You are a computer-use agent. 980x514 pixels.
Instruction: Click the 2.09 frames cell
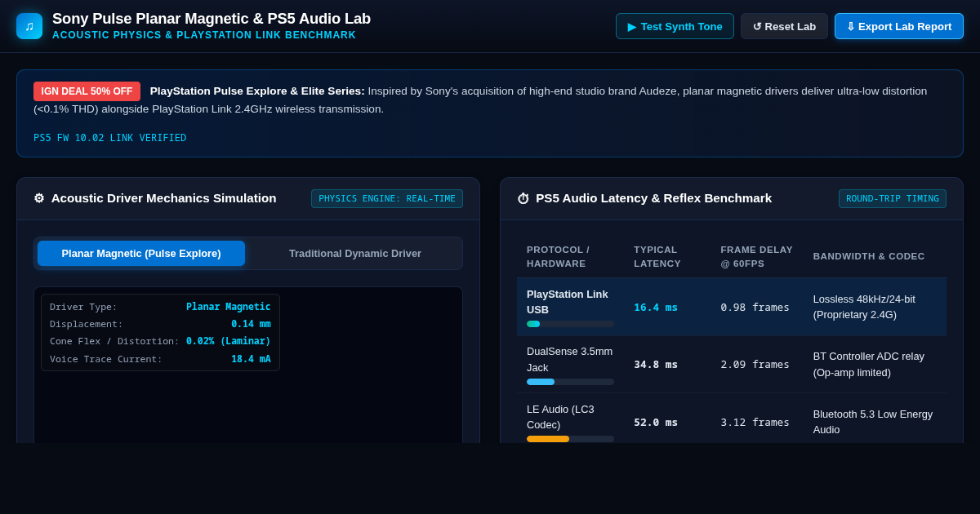click(x=755, y=364)
